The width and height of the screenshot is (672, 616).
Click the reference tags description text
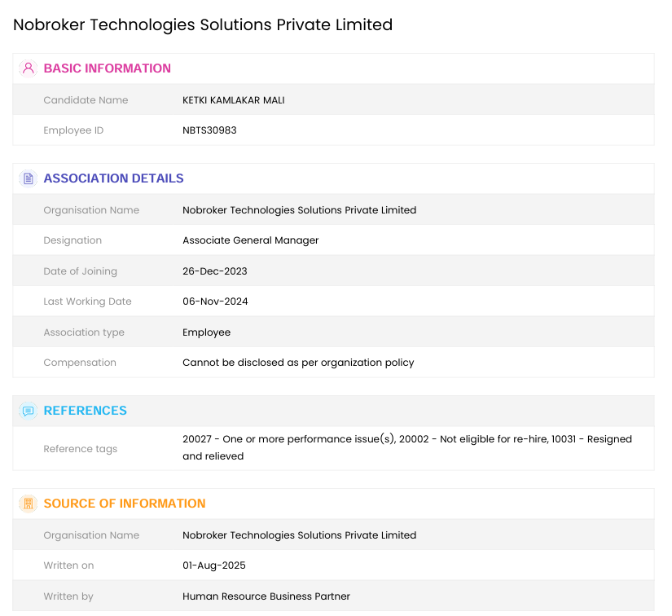(406, 447)
